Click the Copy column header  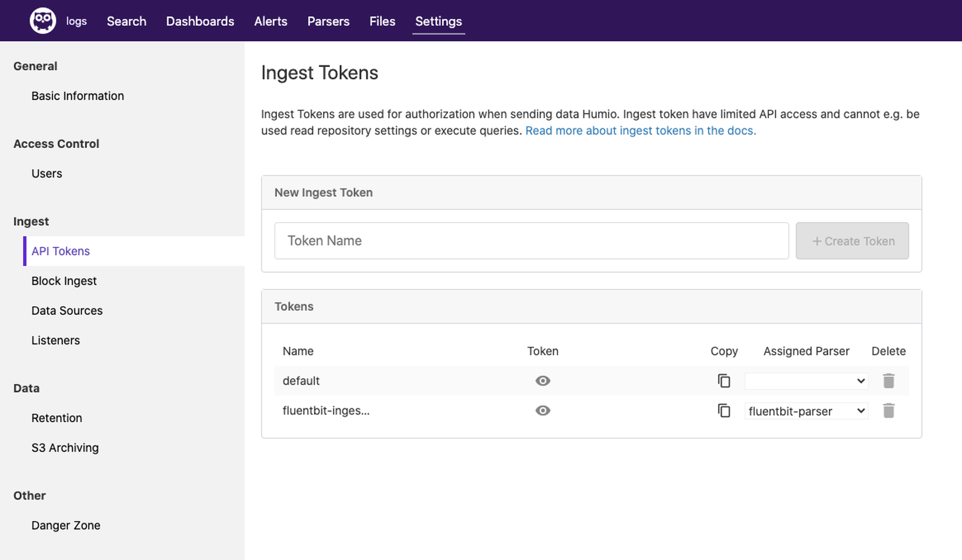[724, 351]
